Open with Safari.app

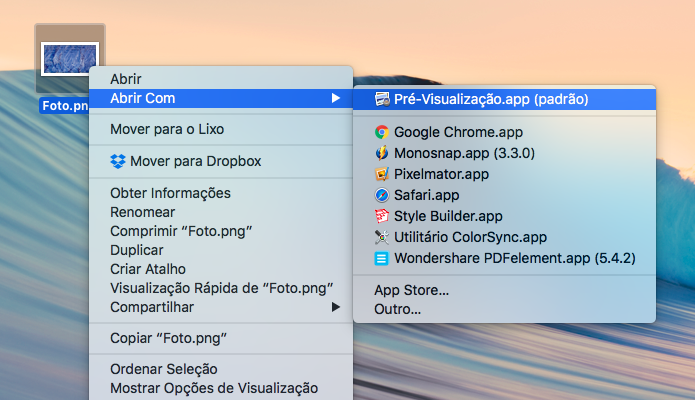click(504, 195)
